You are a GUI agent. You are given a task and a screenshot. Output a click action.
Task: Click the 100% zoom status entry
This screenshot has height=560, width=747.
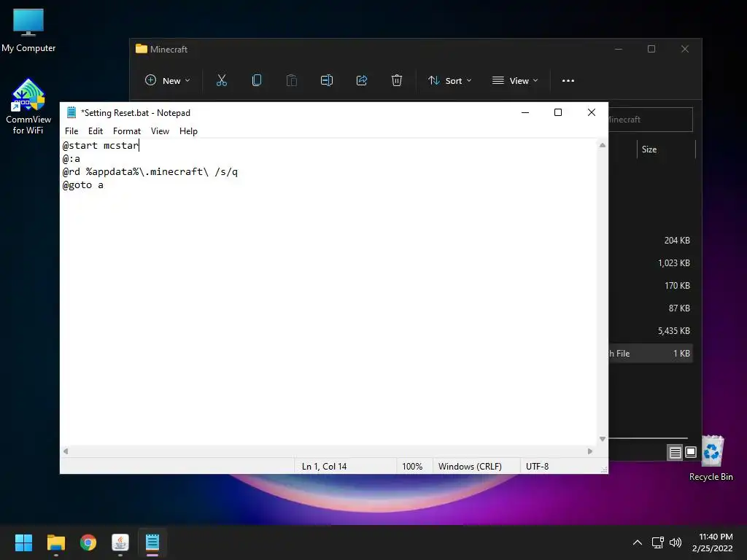tap(412, 466)
